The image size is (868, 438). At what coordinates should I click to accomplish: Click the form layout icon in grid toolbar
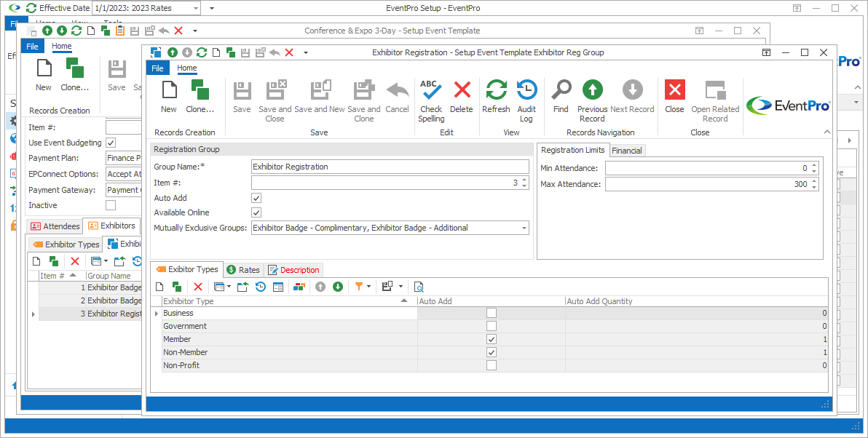[x=278, y=287]
